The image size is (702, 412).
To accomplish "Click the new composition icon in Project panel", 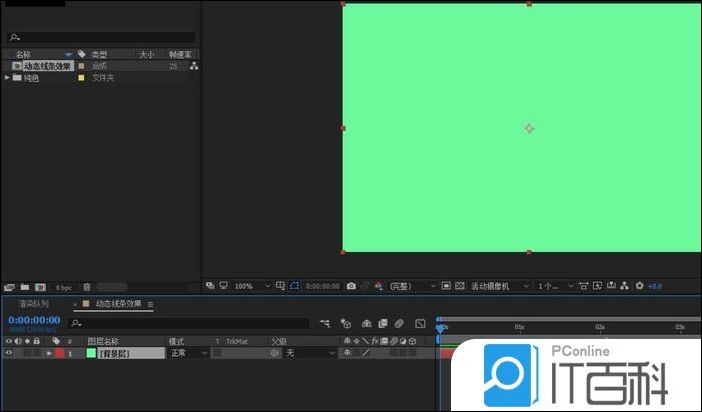I will (x=40, y=287).
